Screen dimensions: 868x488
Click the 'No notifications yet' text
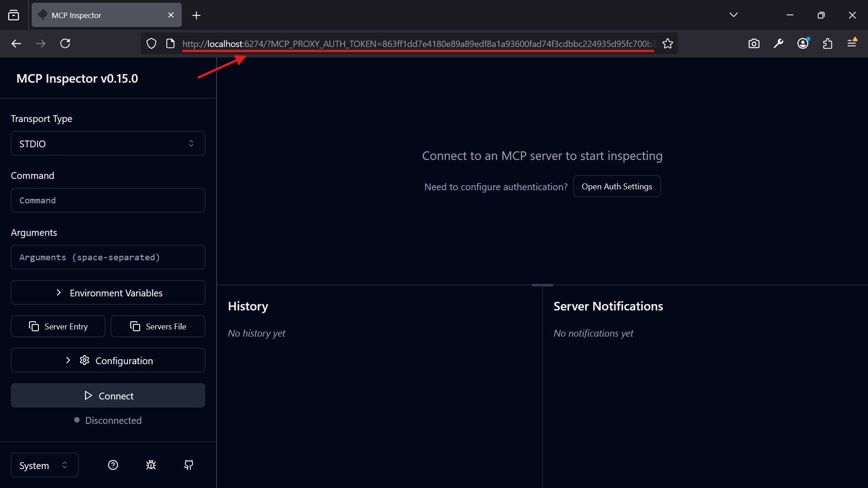593,333
